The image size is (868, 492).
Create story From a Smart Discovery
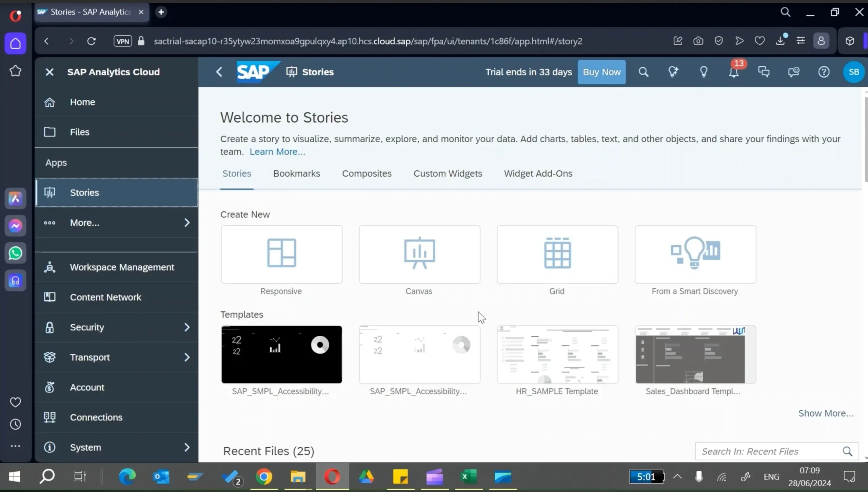695,254
